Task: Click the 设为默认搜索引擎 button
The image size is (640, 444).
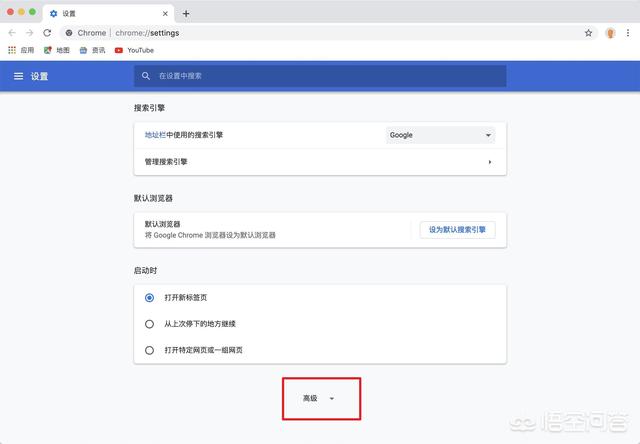Action: [x=457, y=229]
